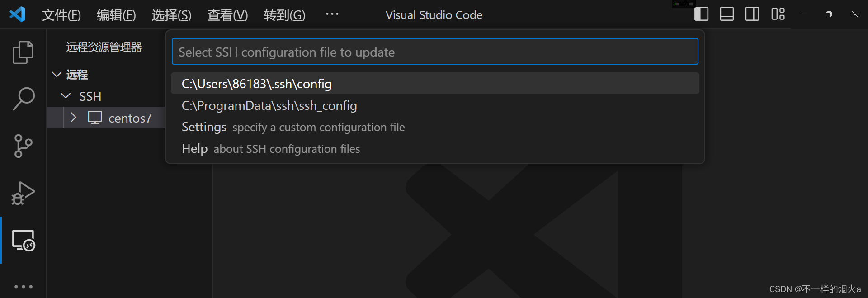Screen dimensions: 868x298
Task: Toggle the secondary side bar visibility
Action: pos(752,14)
